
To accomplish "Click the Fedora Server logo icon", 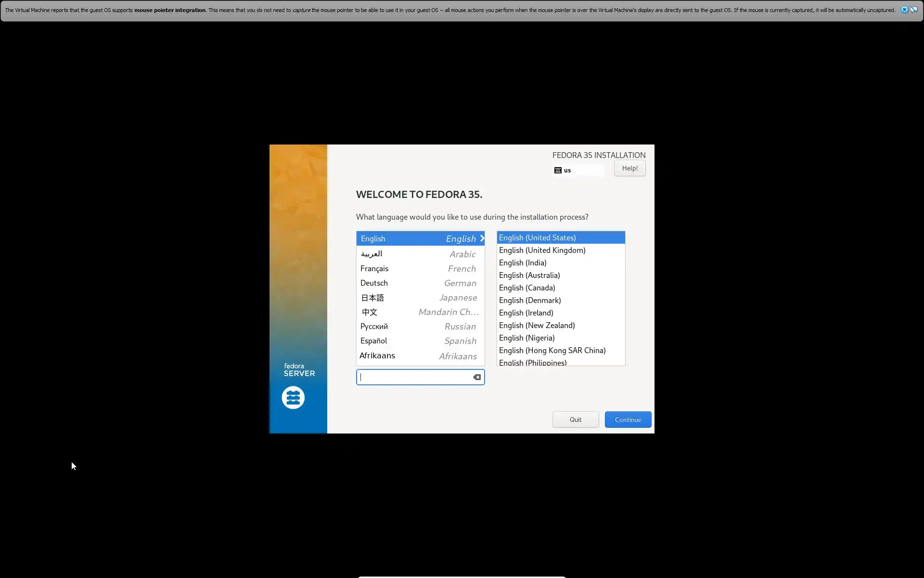I will click(x=293, y=398).
